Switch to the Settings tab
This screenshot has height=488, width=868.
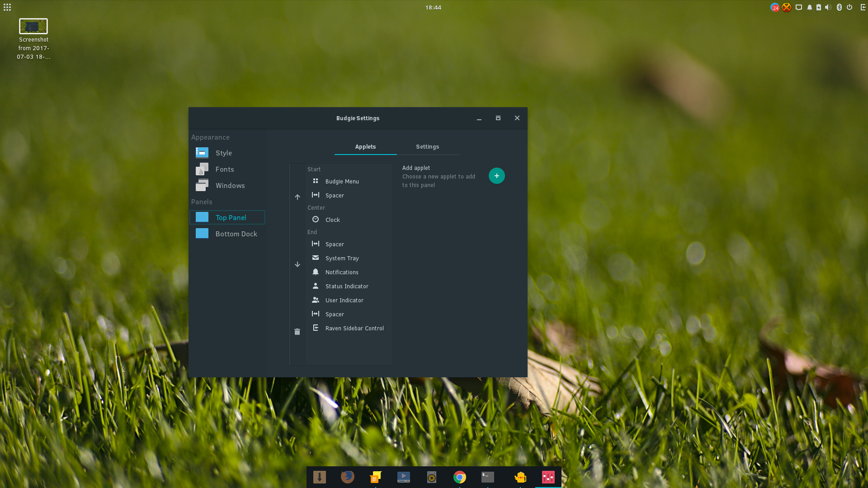[428, 147]
